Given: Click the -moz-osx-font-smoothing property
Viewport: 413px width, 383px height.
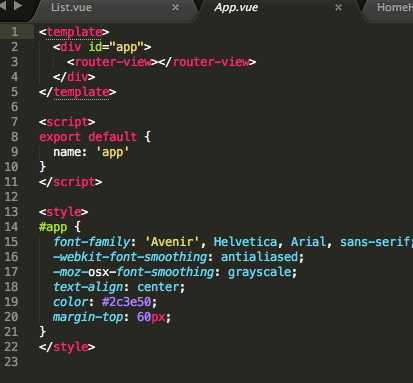Looking at the screenshot, I should click(x=133, y=272).
